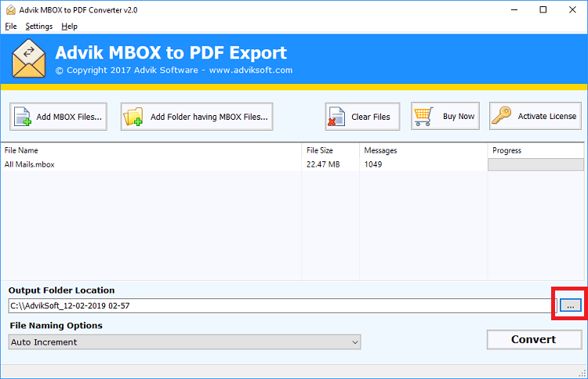
Task: Maximize the converter window
Action: tap(543, 9)
